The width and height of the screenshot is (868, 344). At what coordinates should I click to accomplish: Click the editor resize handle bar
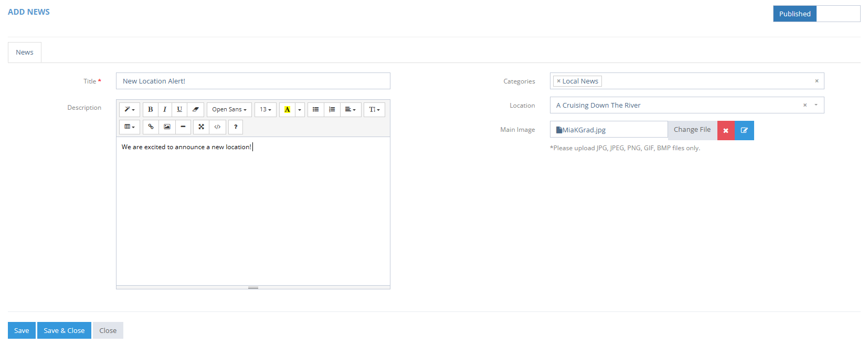253,287
